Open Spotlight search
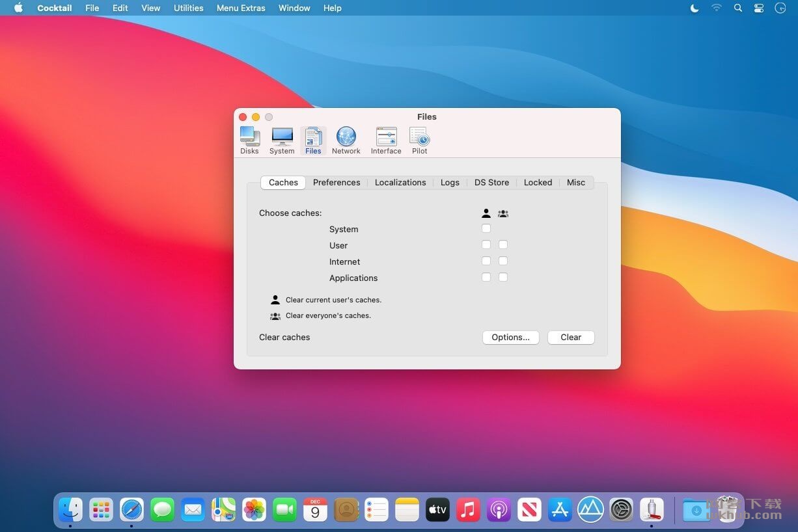This screenshot has width=798, height=532. tap(738, 8)
